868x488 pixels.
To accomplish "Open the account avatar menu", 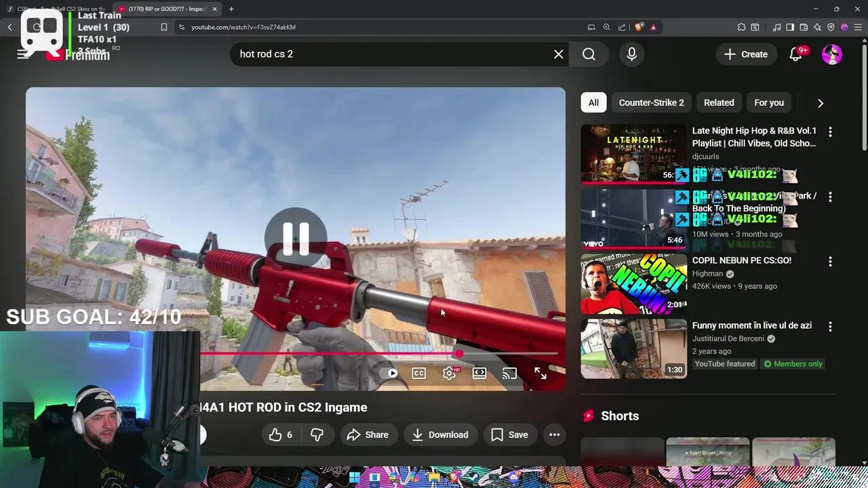I will pyautogui.click(x=832, y=54).
